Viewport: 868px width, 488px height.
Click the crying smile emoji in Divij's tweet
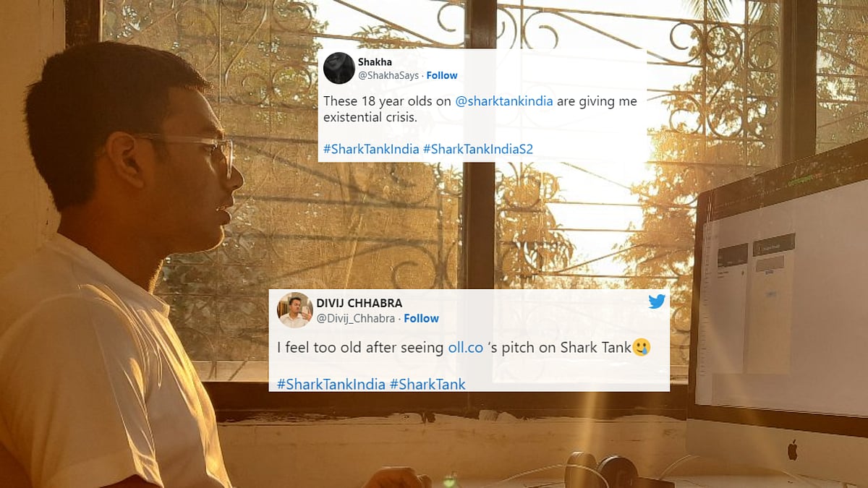pyautogui.click(x=641, y=348)
